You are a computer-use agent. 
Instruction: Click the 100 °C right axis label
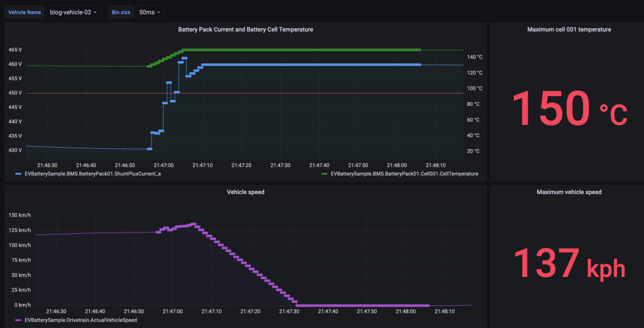pos(474,88)
